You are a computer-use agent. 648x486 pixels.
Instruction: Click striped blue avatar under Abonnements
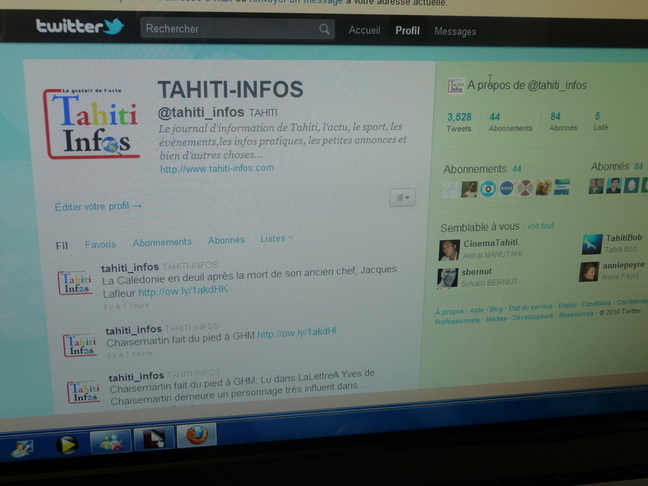(562, 187)
